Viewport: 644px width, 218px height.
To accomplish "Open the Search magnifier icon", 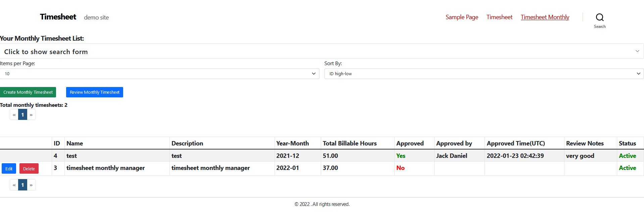I will (599, 17).
